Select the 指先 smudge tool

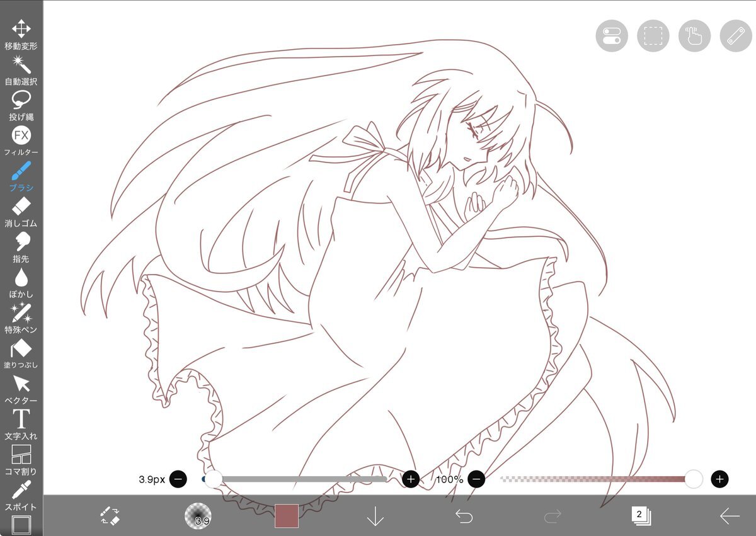[x=21, y=248]
